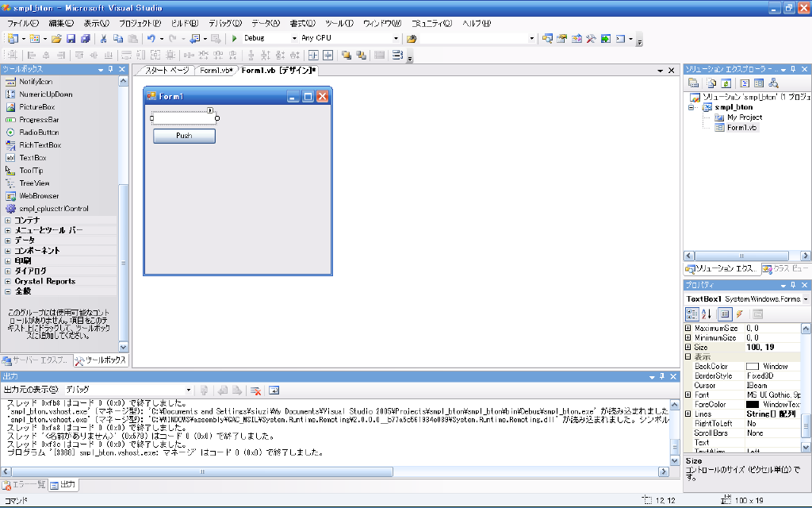Switch to the Form1.vb code tab
This screenshot has width=812, height=508.
click(x=216, y=71)
